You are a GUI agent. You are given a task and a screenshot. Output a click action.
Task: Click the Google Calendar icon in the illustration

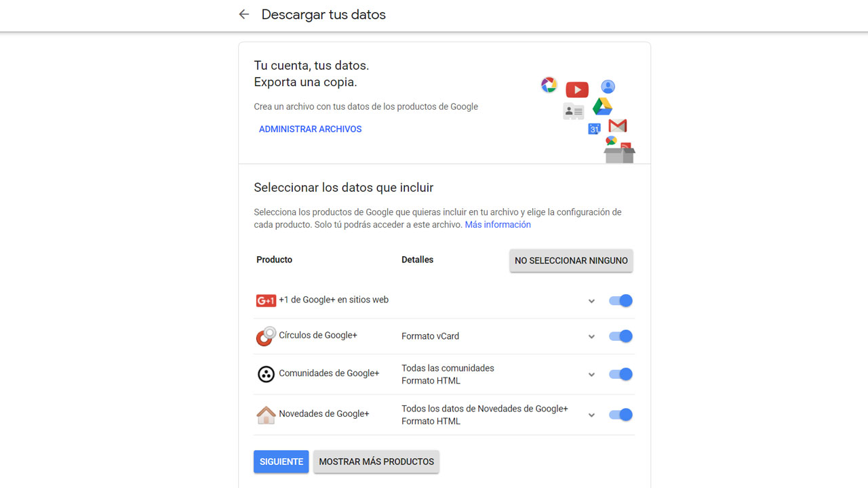[x=594, y=129]
